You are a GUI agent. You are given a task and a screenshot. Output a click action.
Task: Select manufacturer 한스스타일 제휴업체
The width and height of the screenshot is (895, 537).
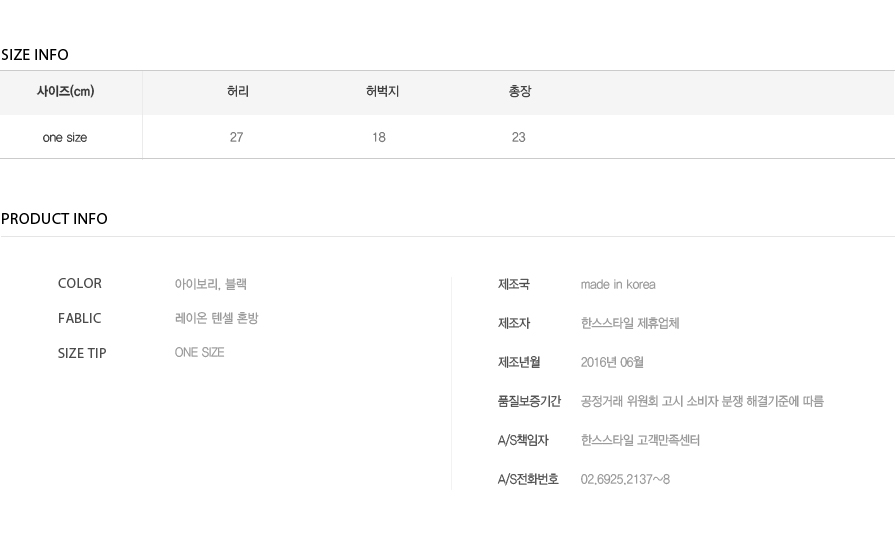click(x=630, y=324)
